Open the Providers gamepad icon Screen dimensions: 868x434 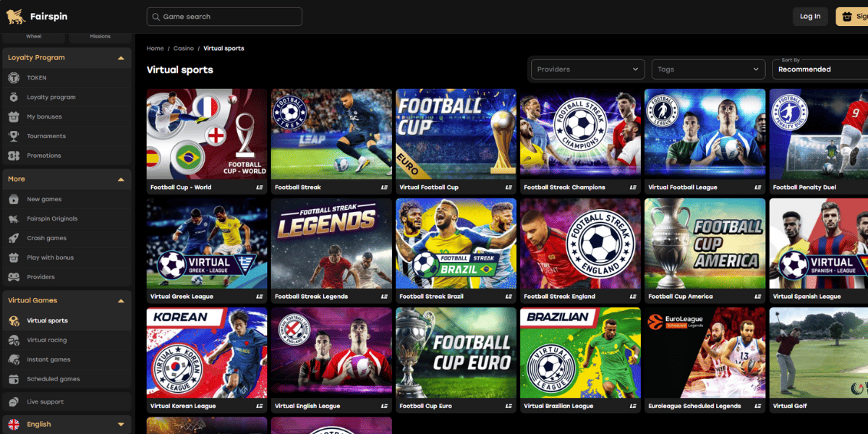click(x=13, y=277)
